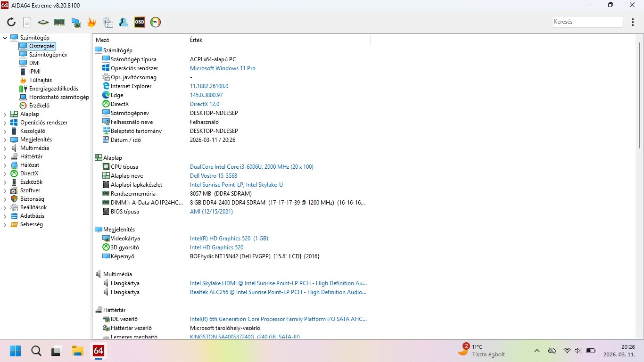The height and width of the screenshot is (362, 644).
Task: Click the blue user silhouette toolbar icon
Action: [x=124, y=22]
